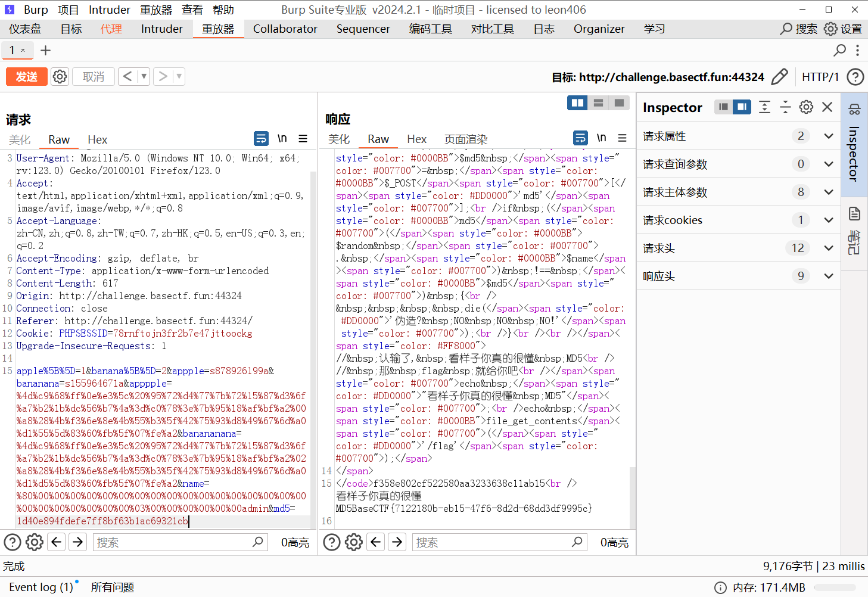Switch to the 代理 tab
The image size is (868, 597).
(111, 29)
